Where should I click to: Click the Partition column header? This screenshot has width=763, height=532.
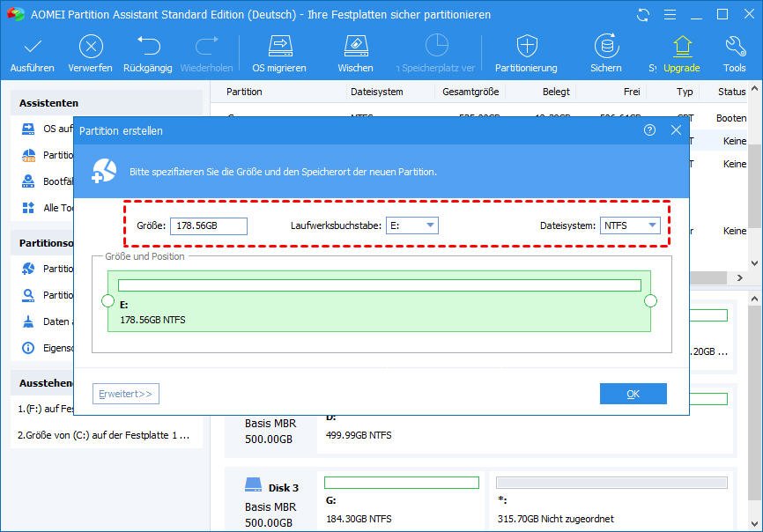point(244,92)
